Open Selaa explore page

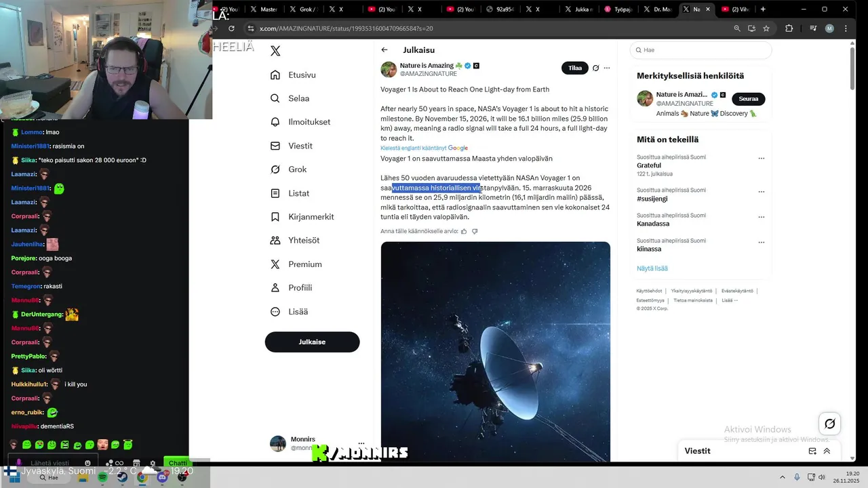tap(290, 98)
